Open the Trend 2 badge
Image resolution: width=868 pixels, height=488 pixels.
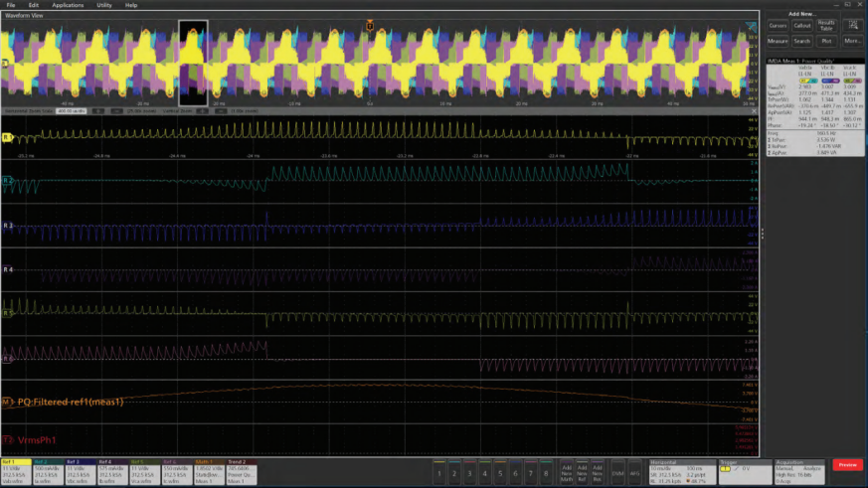tap(239, 470)
